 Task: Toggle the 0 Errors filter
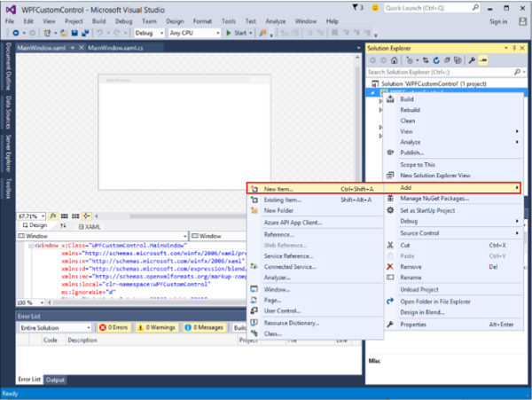tap(113, 327)
